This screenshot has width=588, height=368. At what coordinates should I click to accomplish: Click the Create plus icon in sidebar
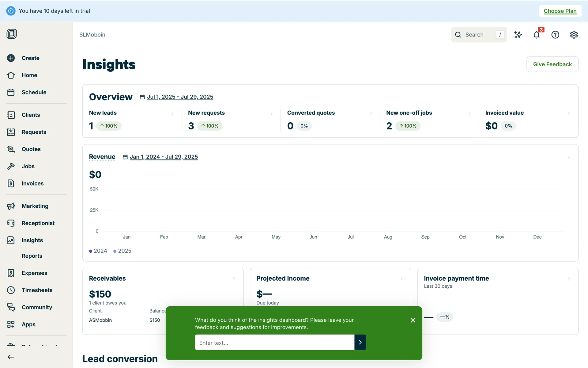(11, 58)
